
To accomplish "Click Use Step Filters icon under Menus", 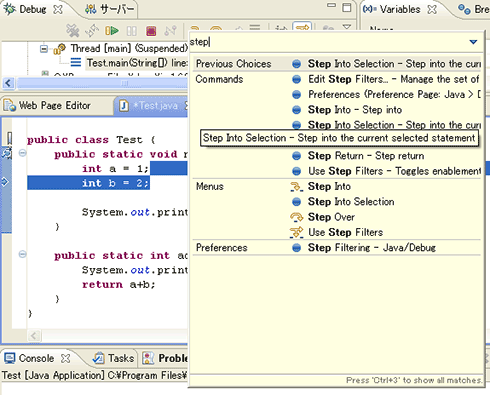I will (296, 232).
